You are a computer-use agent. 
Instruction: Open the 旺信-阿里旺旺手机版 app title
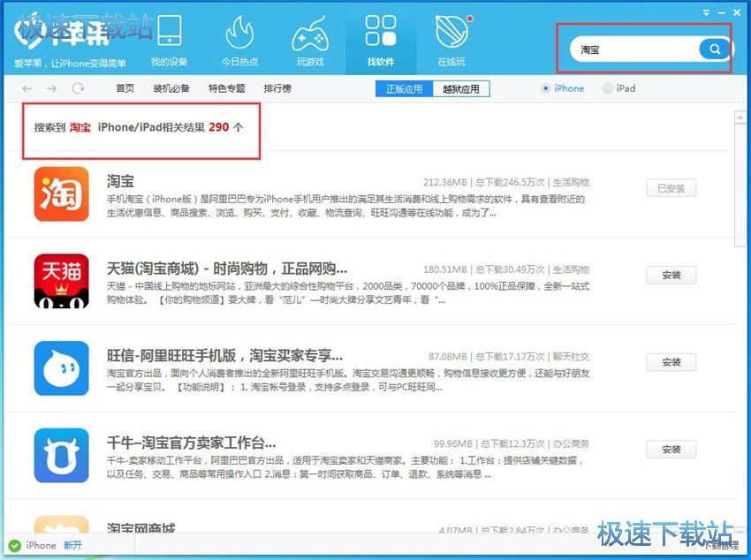224,356
